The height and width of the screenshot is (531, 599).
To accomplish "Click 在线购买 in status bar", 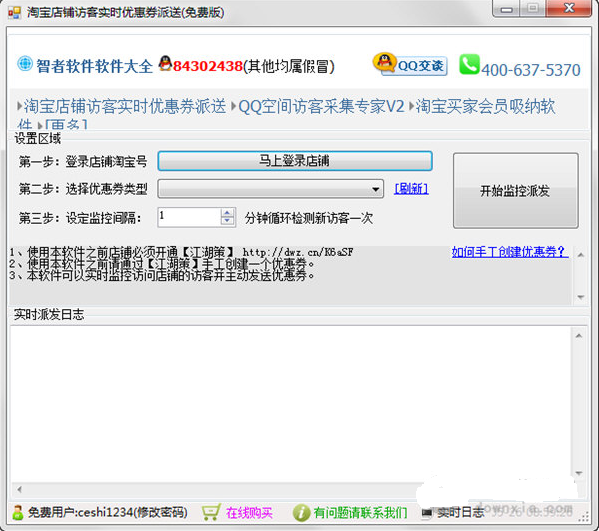I will point(249,513).
